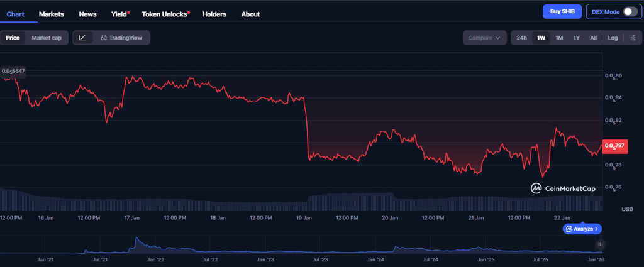Switch to TradingView candlestick chart
Screen dimensions: 644x267
pyautogui.click(x=121, y=38)
